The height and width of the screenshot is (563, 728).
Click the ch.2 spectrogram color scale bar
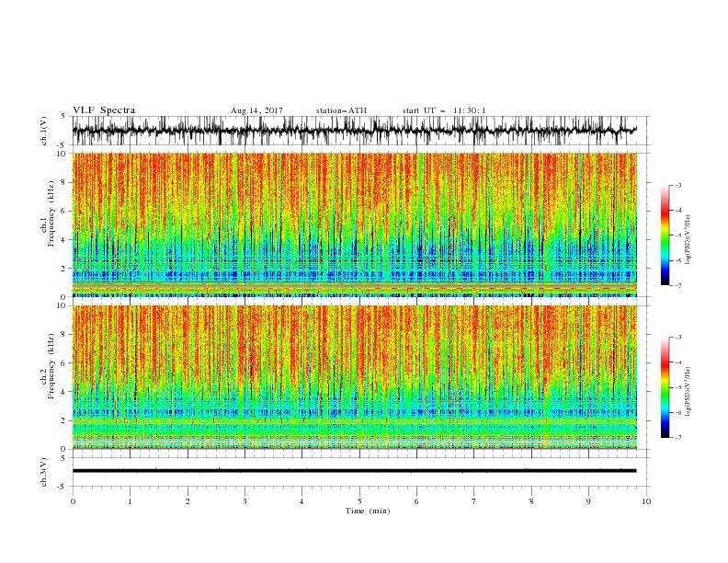coord(665,387)
